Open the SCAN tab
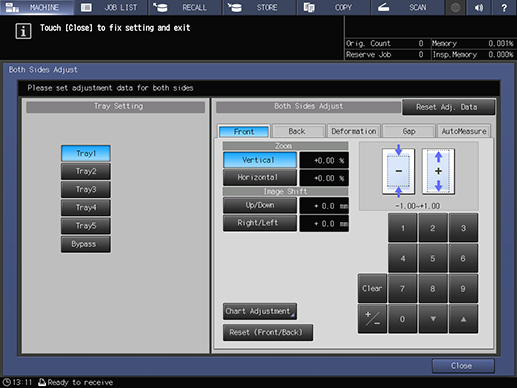Viewport: 517px width, 388px height. 408,7
